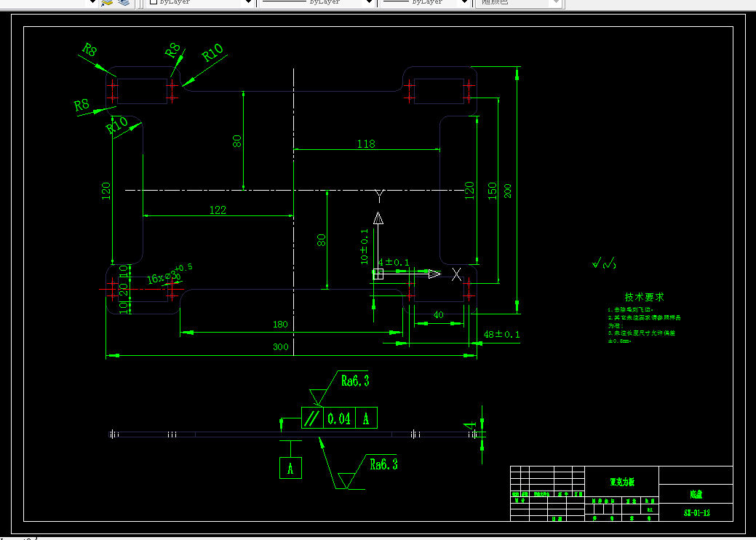This screenshot has width=756, height=540.
Task: Select the 122 dimension text
Action: click(218, 210)
